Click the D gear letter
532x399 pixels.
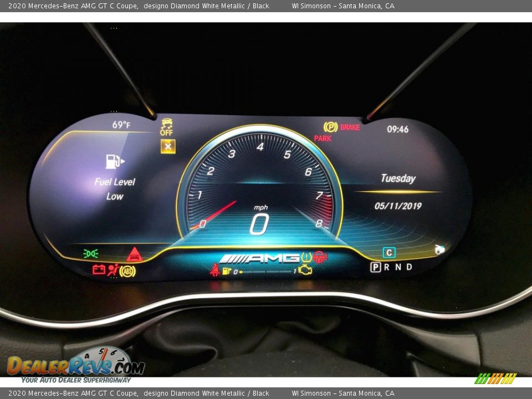(x=410, y=267)
